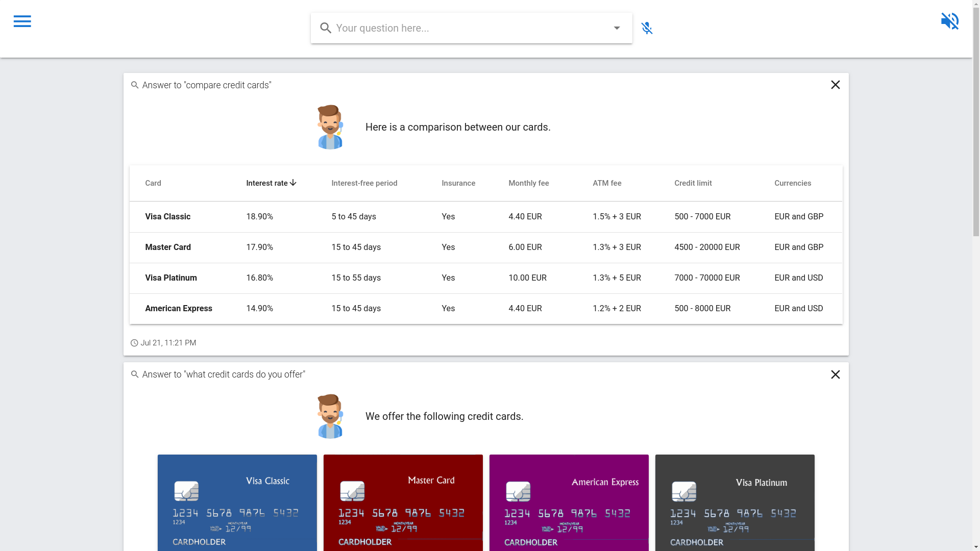This screenshot has height=551, width=980.
Task: Click the Interest rate sort arrow icon
Action: 293,183
